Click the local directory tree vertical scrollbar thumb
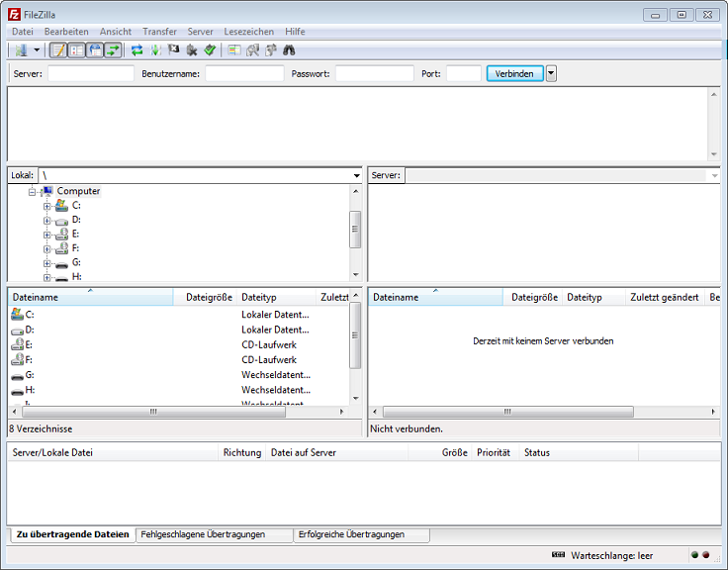Image resolution: width=728 pixels, height=570 pixels. tap(355, 230)
